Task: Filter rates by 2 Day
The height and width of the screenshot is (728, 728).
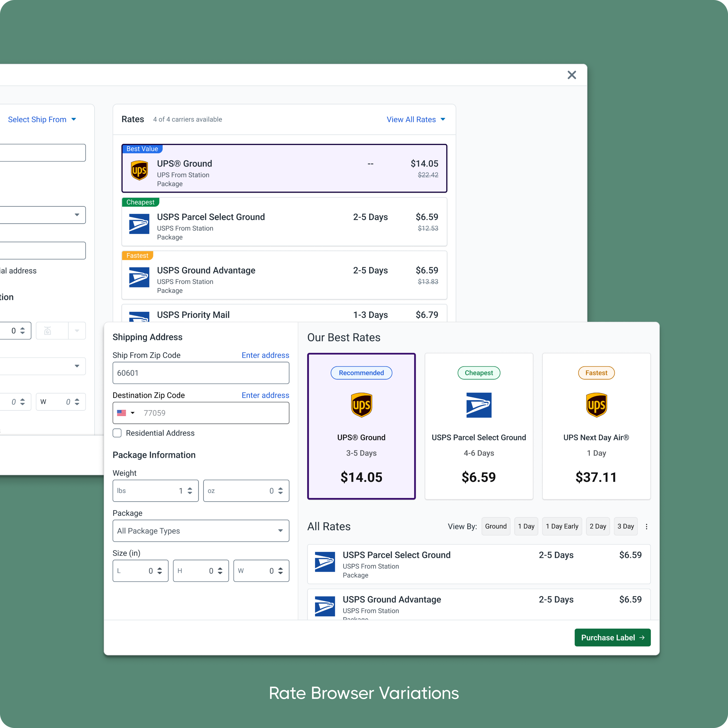Action: pos(598,526)
